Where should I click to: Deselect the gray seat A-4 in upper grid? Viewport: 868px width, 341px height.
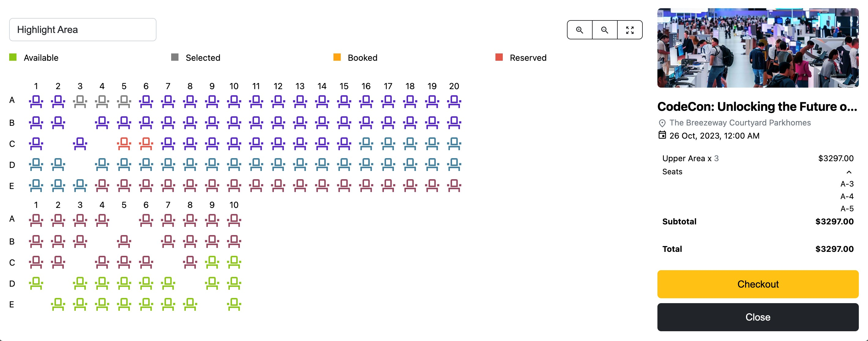[102, 101]
